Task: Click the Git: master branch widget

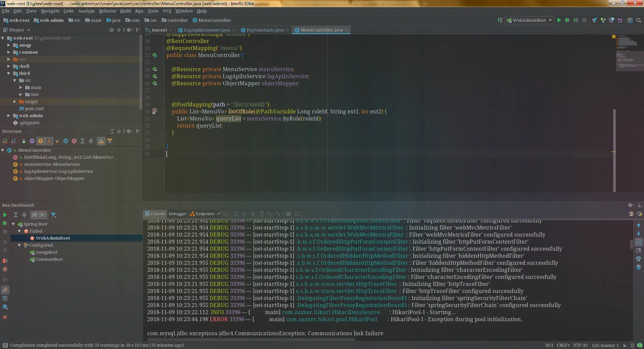Action: [x=605, y=345]
